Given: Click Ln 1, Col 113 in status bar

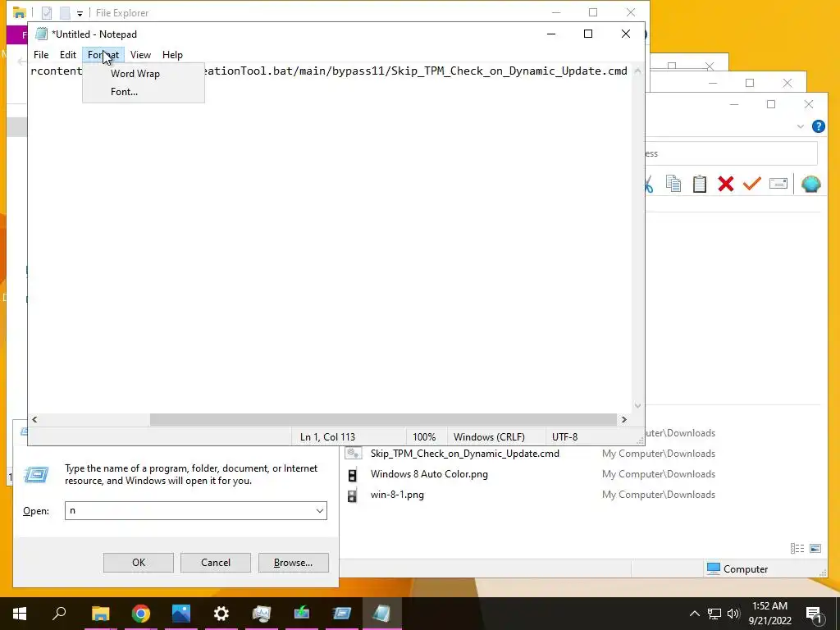Looking at the screenshot, I should click(327, 437).
